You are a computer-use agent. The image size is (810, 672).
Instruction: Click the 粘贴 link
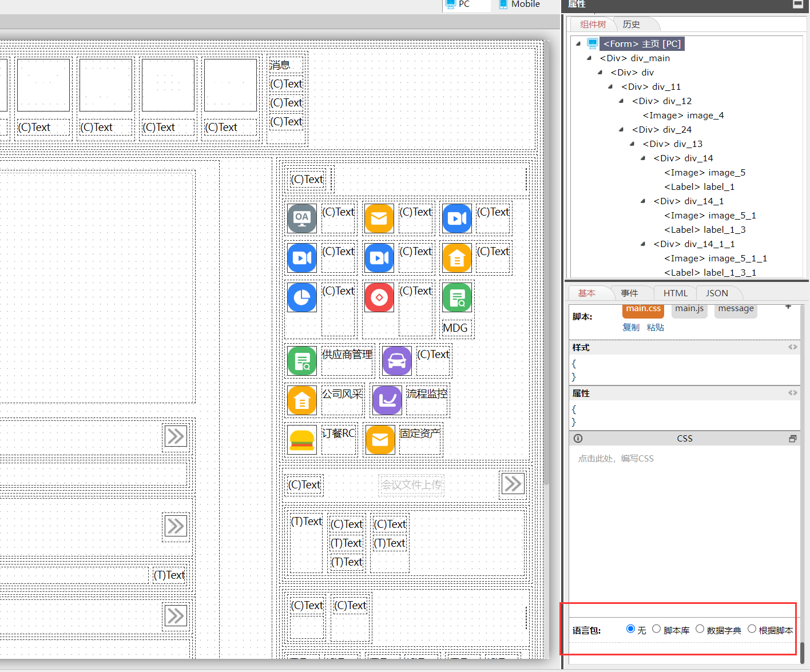coord(656,328)
